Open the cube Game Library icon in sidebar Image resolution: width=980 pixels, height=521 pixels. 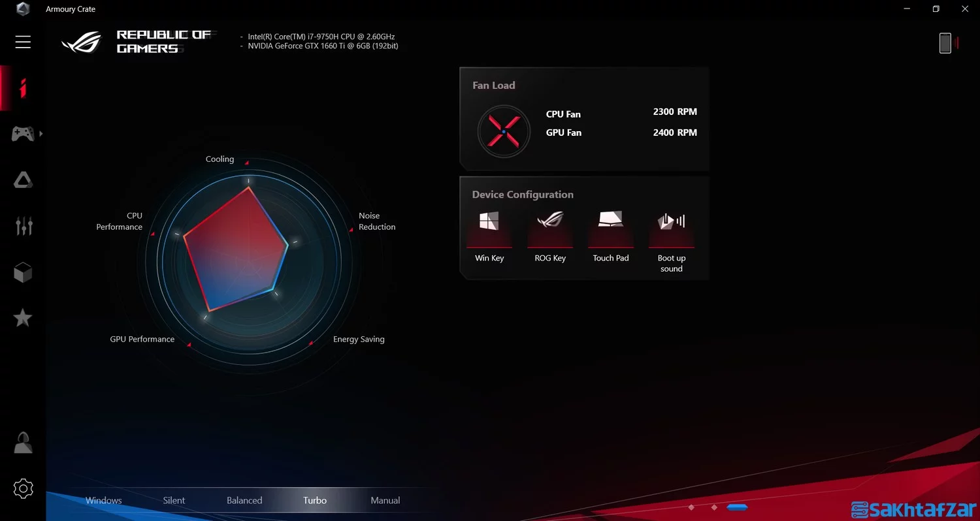[x=23, y=272]
